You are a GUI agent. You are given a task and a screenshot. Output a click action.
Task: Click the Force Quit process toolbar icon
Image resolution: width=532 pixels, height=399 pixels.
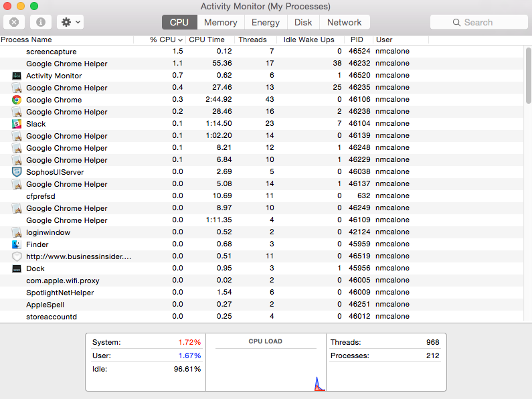15,22
